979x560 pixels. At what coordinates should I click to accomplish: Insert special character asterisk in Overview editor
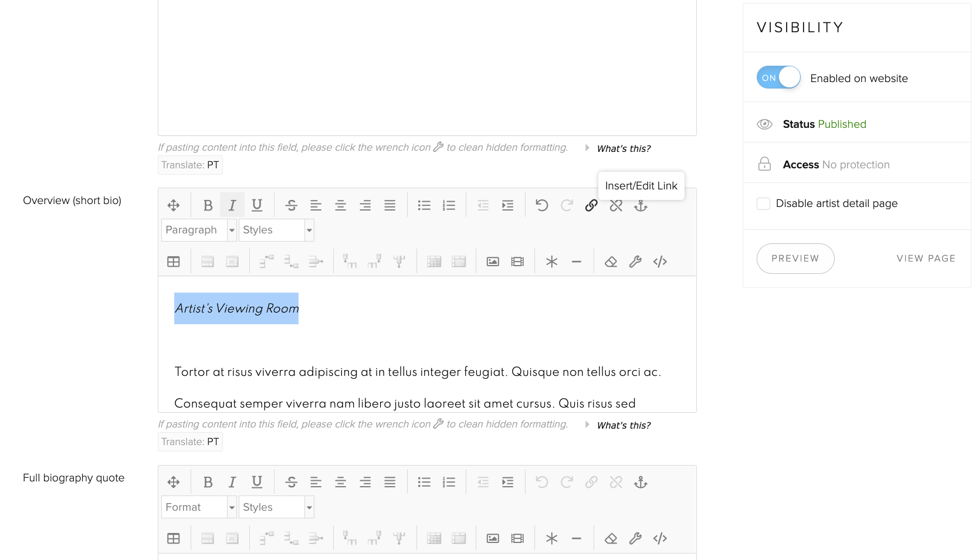tap(552, 262)
